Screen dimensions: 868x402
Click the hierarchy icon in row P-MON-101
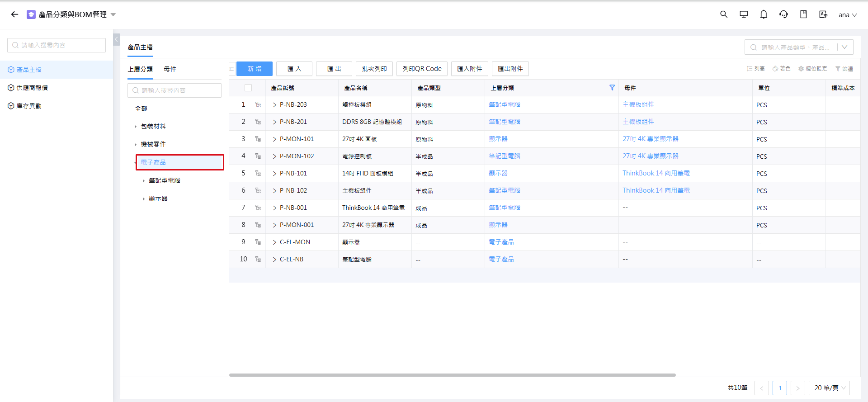pyautogui.click(x=258, y=139)
